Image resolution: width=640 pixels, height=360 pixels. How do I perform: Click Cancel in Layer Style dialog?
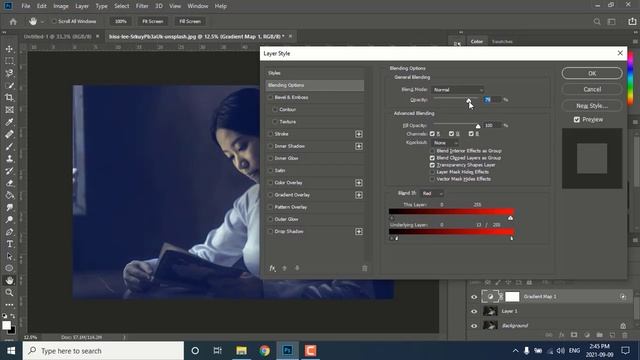[x=592, y=89]
